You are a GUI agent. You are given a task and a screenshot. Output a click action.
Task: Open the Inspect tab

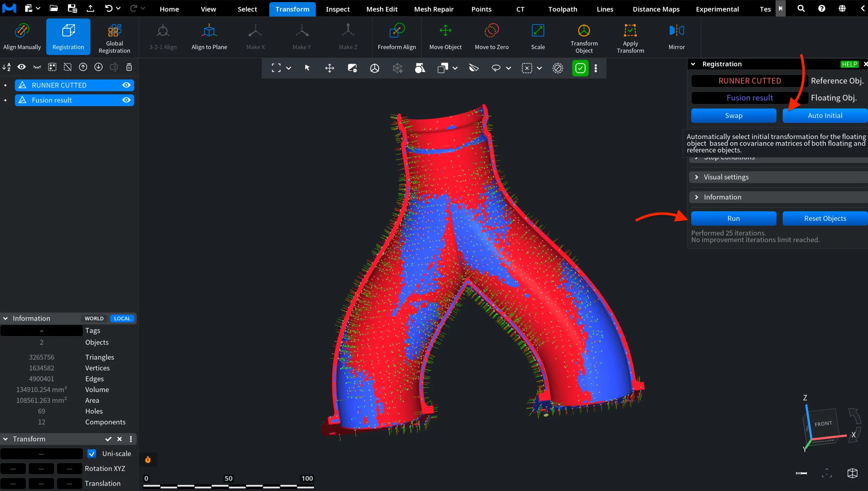(x=337, y=9)
